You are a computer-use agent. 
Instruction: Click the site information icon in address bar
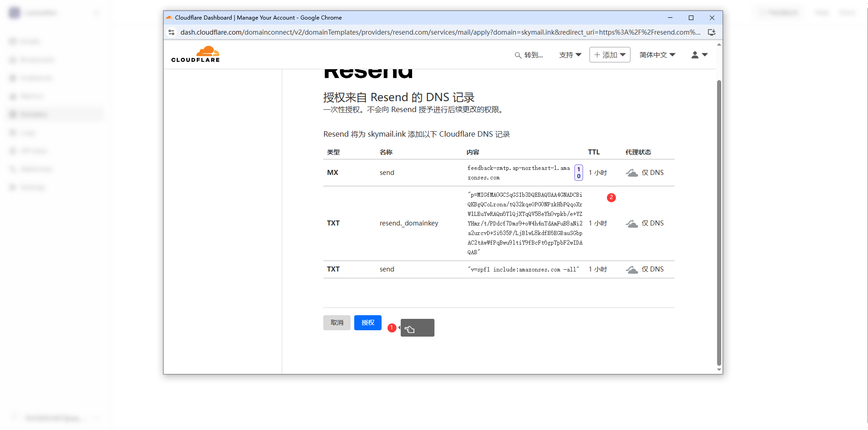[171, 32]
